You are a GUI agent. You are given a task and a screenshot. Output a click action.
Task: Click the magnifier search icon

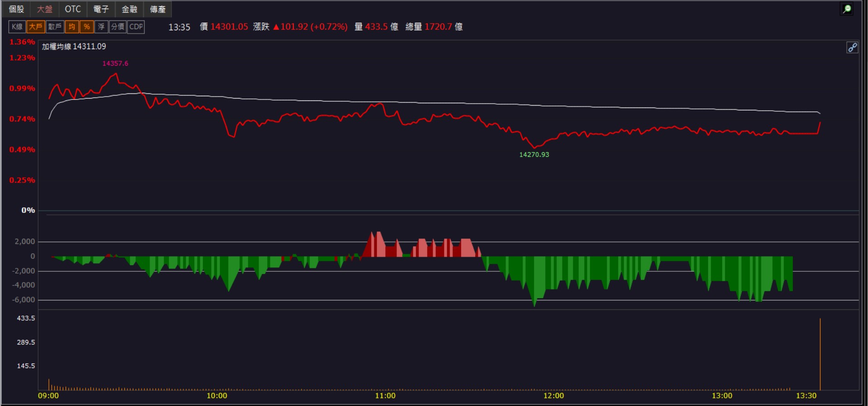point(847,9)
